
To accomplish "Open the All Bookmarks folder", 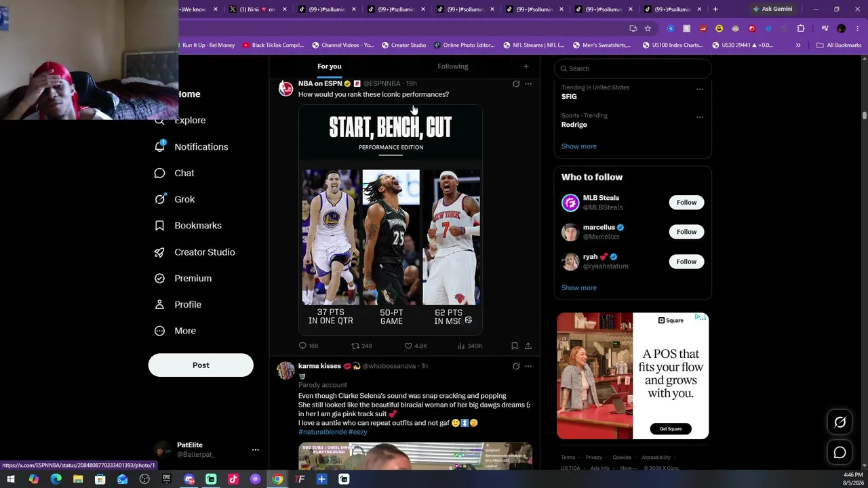I will tap(839, 45).
